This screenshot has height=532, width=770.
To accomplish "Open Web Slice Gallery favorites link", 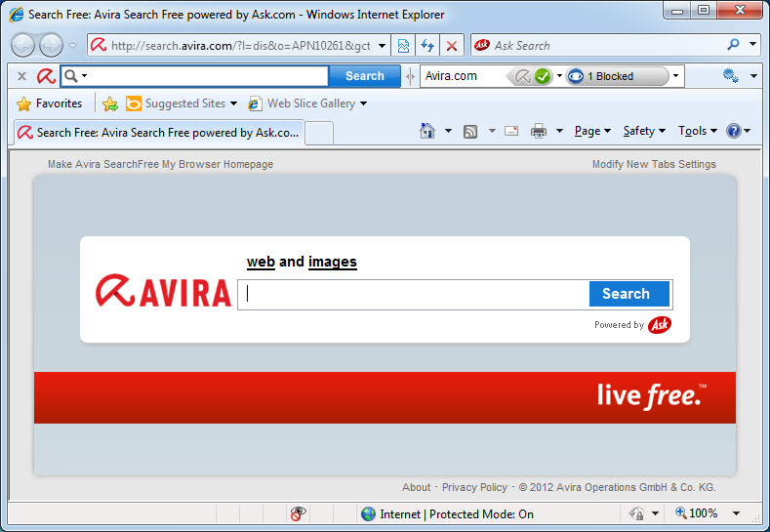I will pyautogui.click(x=307, y=103).
